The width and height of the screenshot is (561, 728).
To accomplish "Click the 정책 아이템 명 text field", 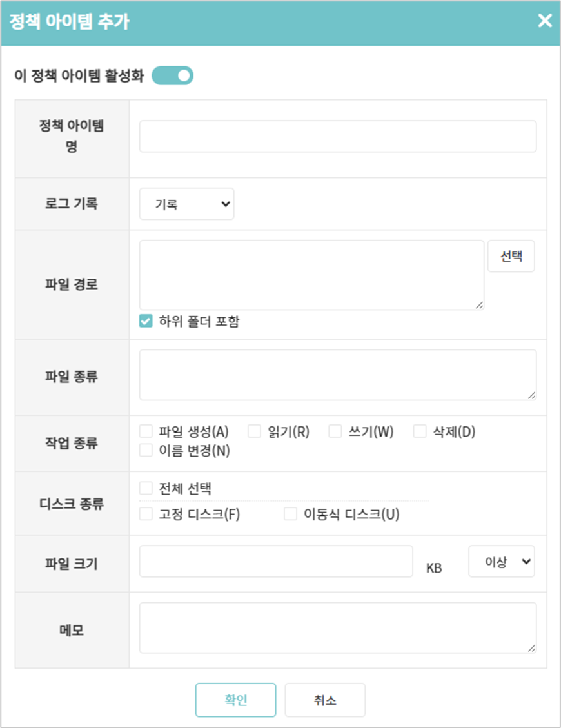I will (x=337, y=136).
